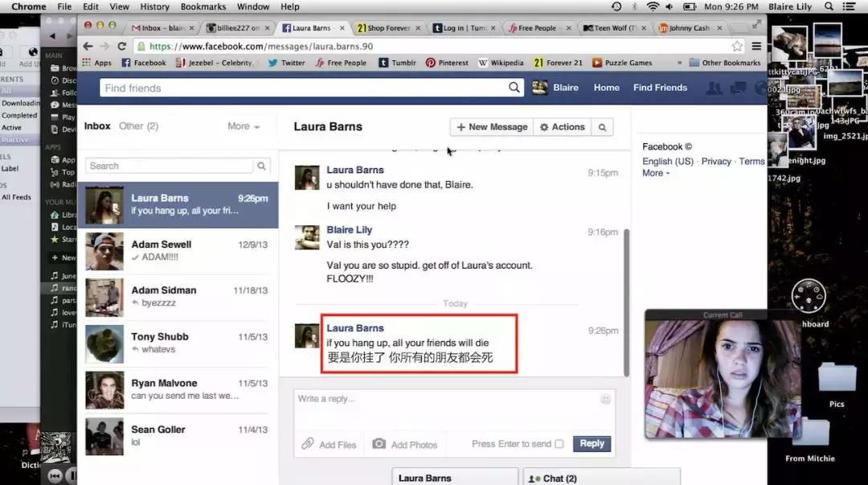Click the Add Files paperclip
Image resolution: width=868 pixels, height=485 pixels.
(307, 444)
